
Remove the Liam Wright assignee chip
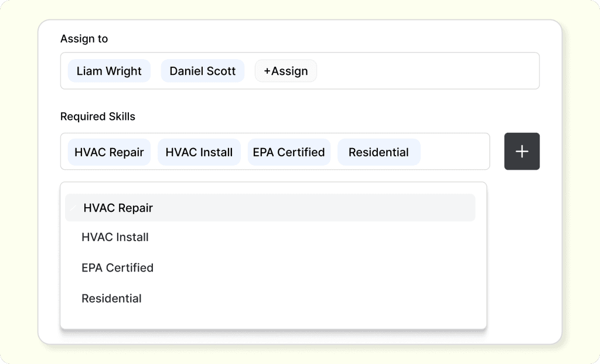coord(109,71)
